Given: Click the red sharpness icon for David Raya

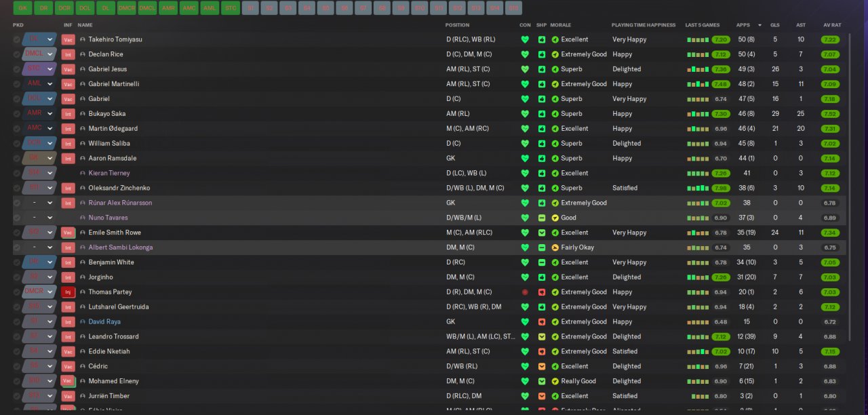Looking at the screenshot, I should [x=542, y=322].
